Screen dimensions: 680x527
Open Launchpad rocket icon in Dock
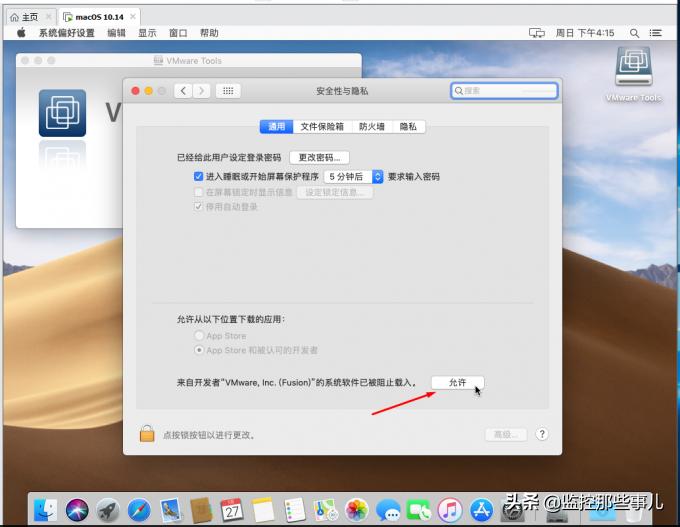[108, 510]
